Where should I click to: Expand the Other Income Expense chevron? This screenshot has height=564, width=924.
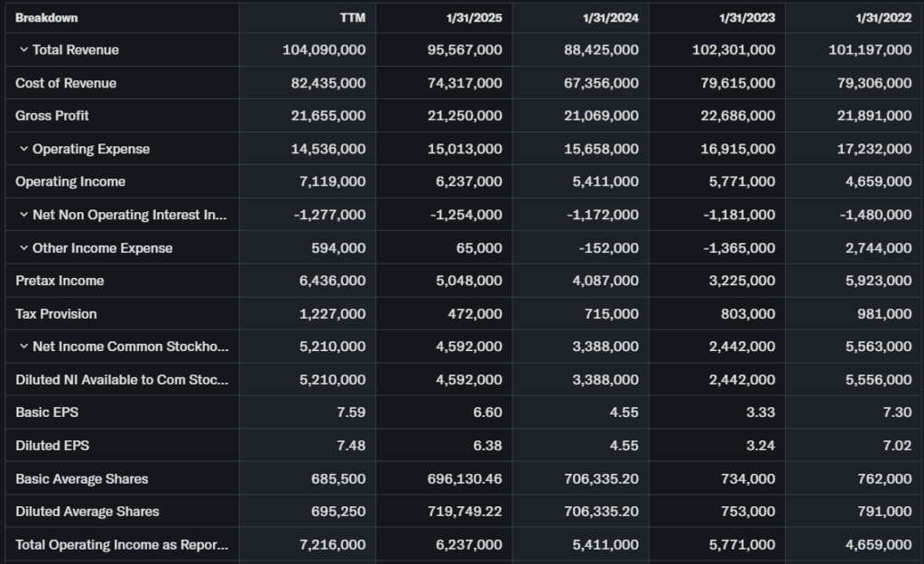[23, 248]
